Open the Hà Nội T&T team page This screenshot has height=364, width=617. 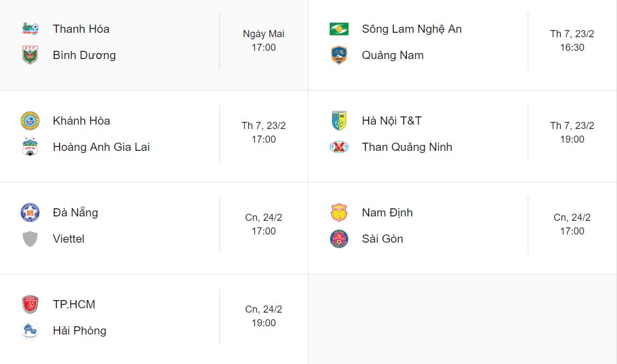[x=391, y=121]
